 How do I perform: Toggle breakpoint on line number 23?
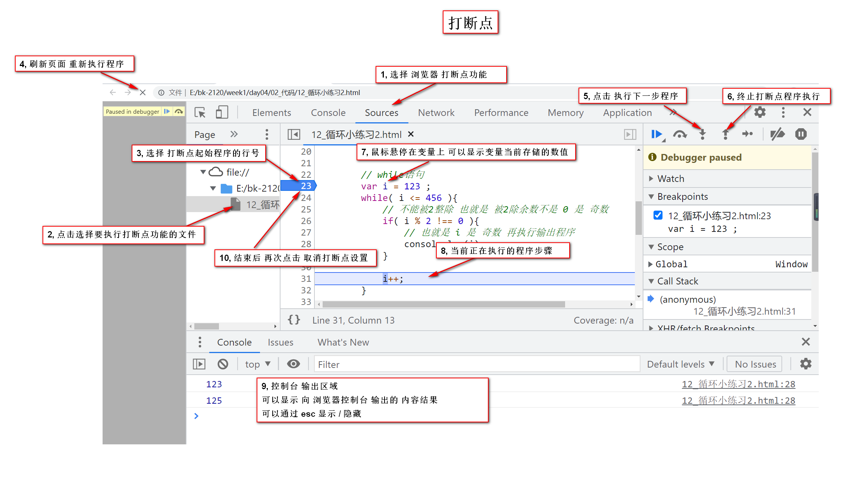pos(305,186)
